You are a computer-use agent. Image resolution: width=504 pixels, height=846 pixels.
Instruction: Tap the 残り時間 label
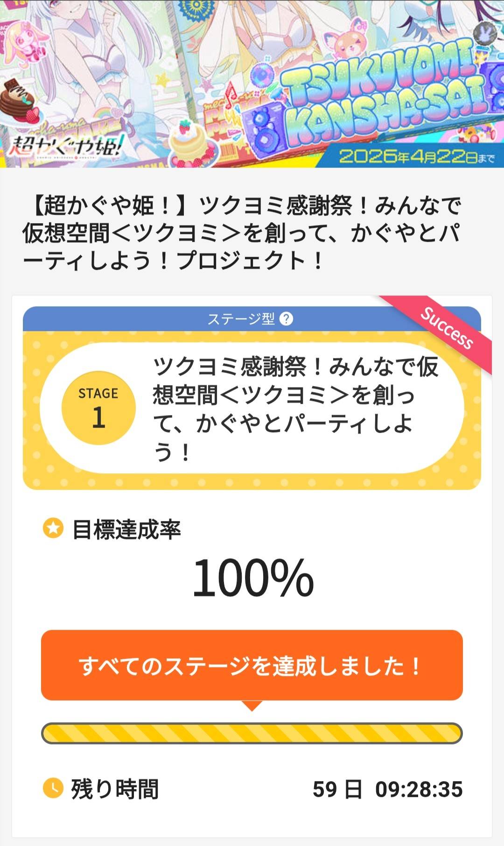(115, 789)
